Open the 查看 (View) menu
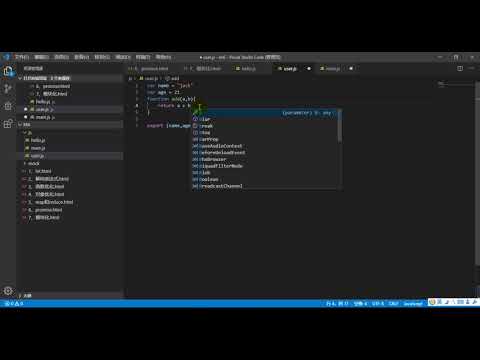 (x=82, y=57)
